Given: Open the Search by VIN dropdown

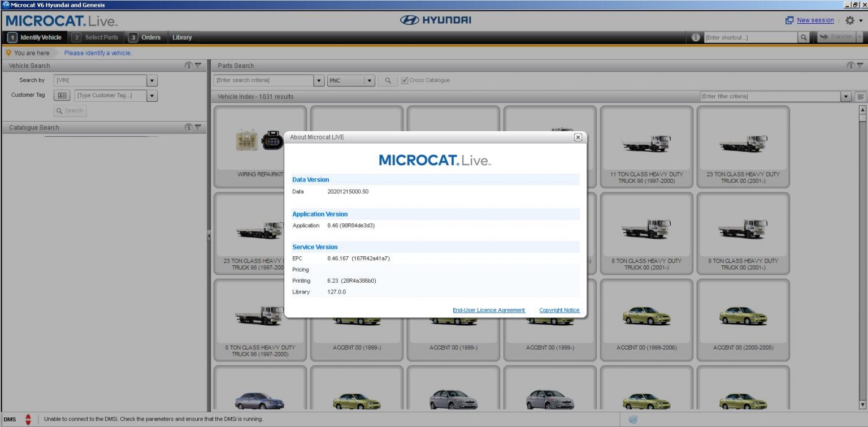Looking at the screenshot, I should click(151, 80).
